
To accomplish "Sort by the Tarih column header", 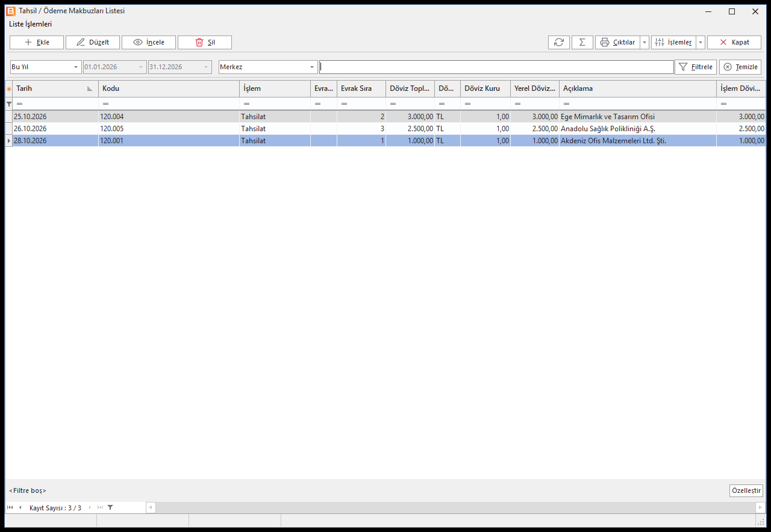I will (55, 89).
